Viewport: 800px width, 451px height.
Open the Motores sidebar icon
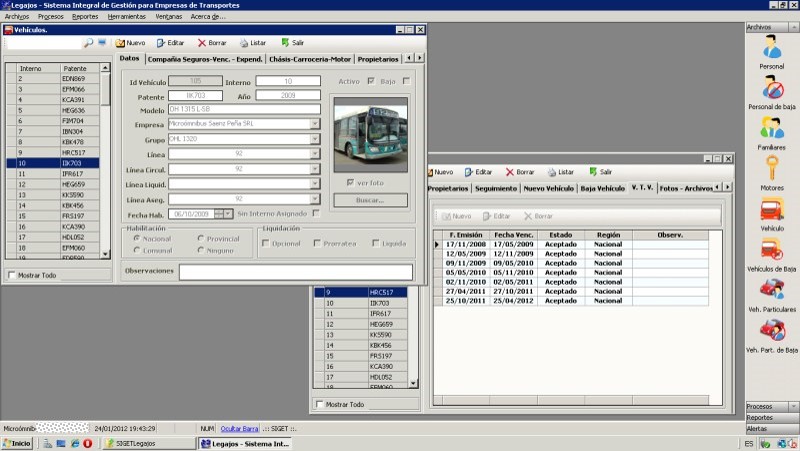[x=771, y=169]
